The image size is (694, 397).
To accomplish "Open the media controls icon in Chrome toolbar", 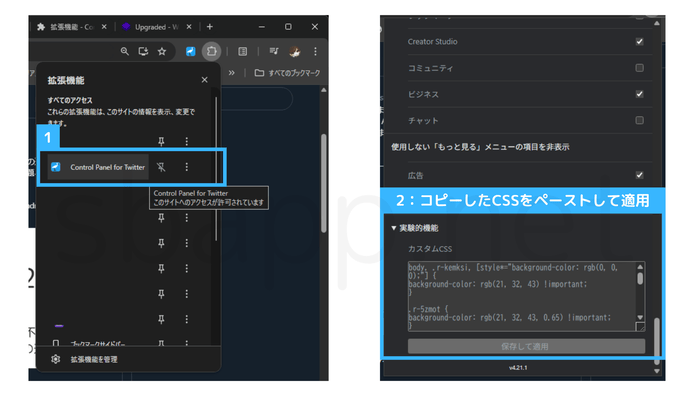I will pos(274,51).
